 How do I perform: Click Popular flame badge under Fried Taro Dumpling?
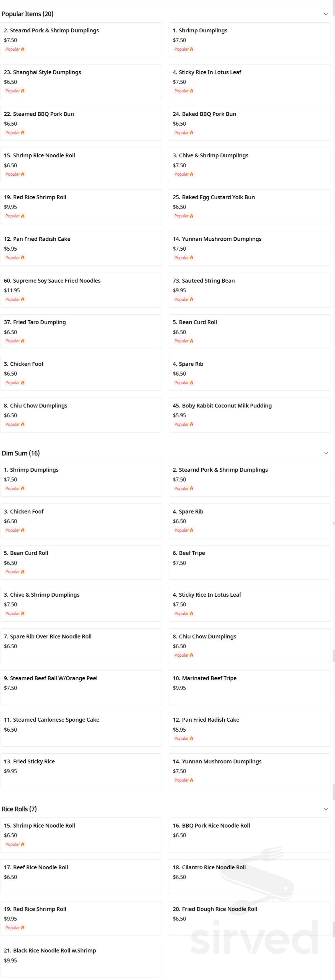(x=15, y=341)
